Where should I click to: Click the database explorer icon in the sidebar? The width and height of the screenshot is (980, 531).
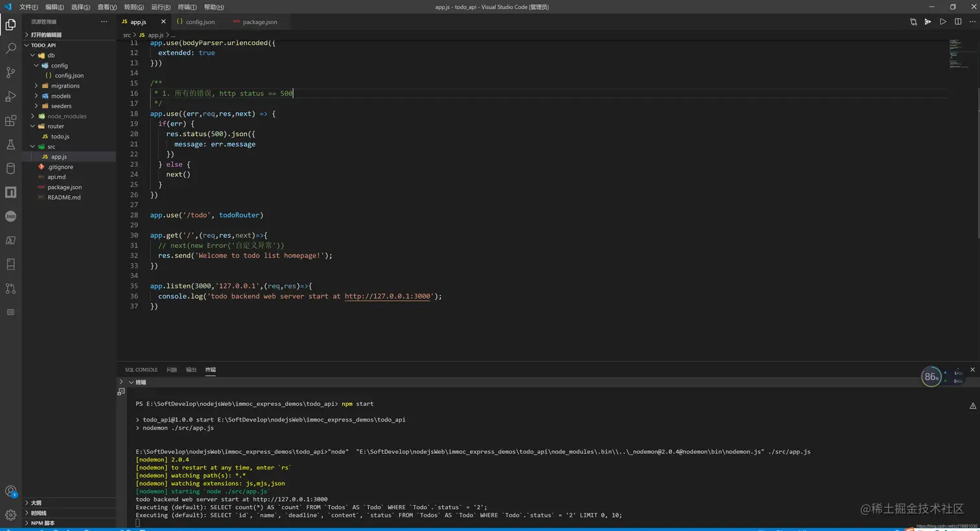coord(10,169)
